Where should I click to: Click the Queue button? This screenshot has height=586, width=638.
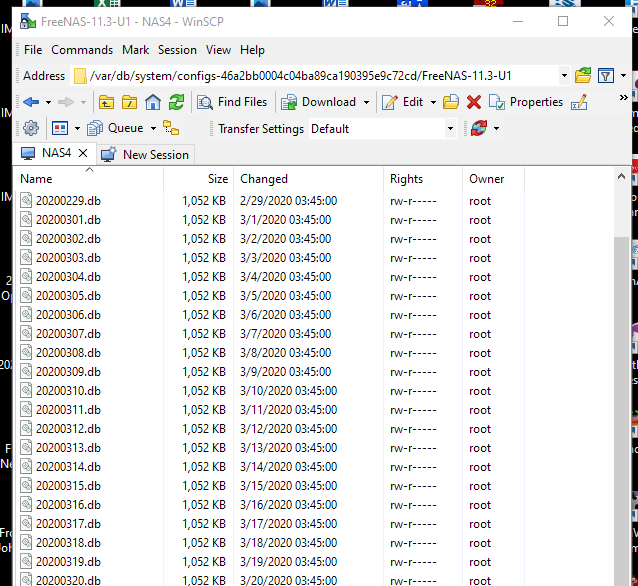coord(115,129)
